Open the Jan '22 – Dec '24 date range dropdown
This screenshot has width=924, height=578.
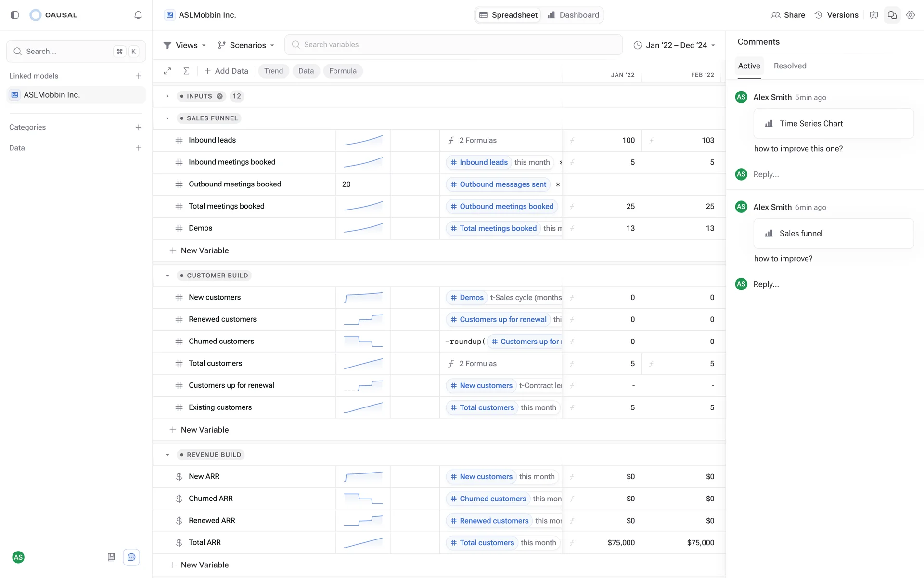point(674,45)
